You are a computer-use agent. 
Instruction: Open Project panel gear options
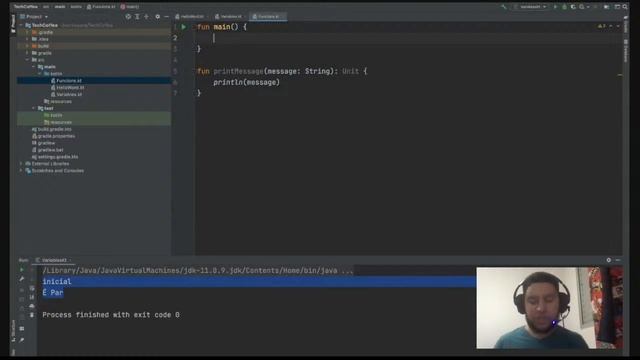coord(158,17)
